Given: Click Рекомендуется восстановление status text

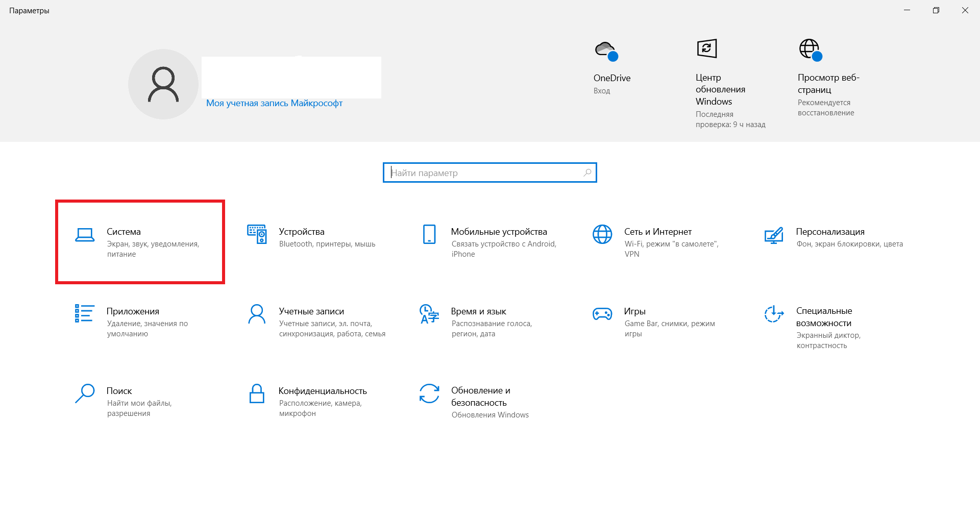Looking at the screenshot, I should (826, 108).
